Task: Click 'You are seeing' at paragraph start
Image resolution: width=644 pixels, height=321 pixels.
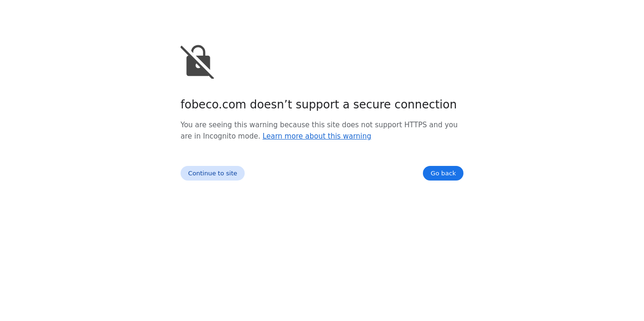Action: coord(206,125)
